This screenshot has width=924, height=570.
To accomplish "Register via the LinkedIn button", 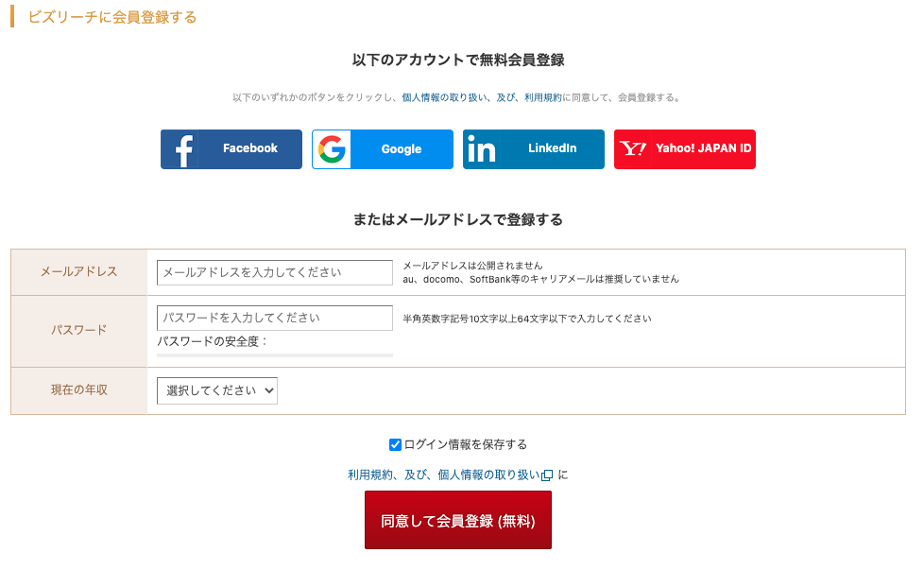I will tap(533, 149).
